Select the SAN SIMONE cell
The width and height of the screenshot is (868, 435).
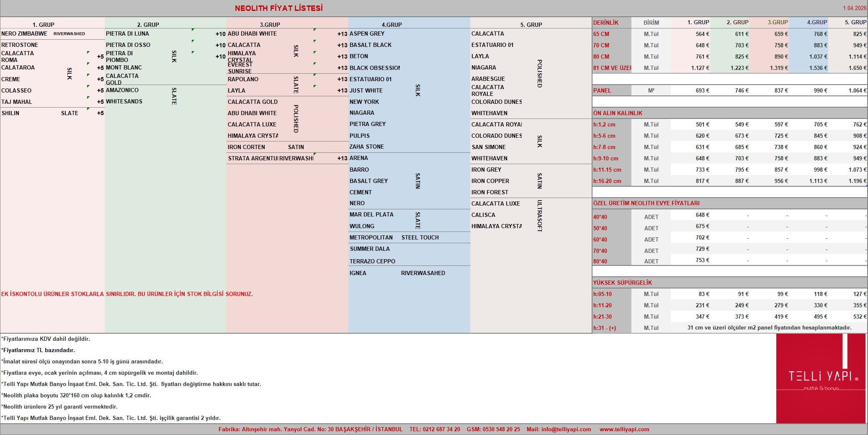coord(489,147)
